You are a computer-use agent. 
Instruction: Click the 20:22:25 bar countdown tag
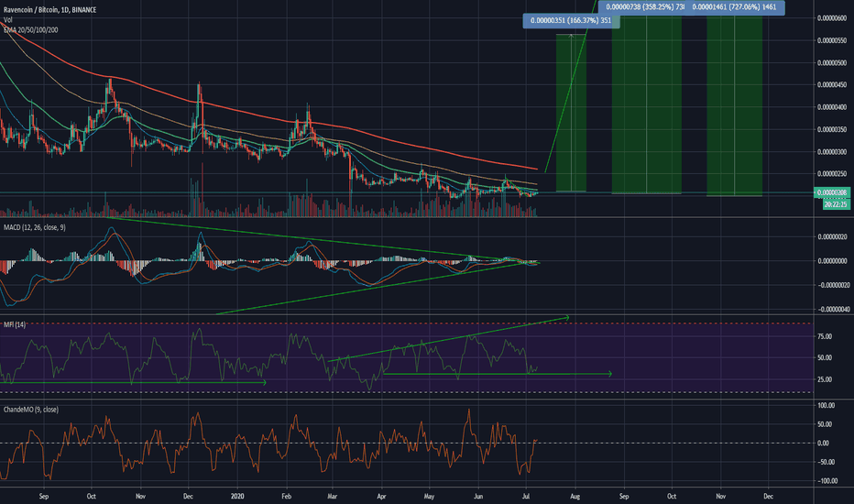click(836, 204)
